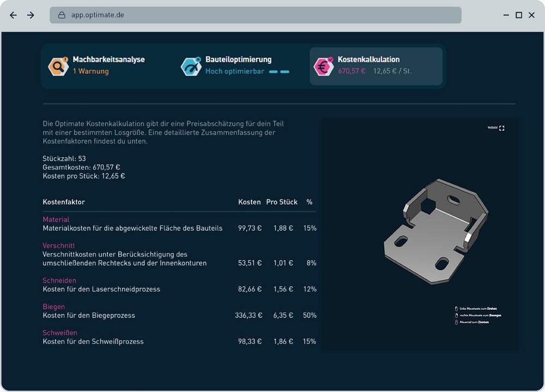Click the optimization level dash indicator
This screenshot has width=545, height=392.
click(x=279, y=72)
